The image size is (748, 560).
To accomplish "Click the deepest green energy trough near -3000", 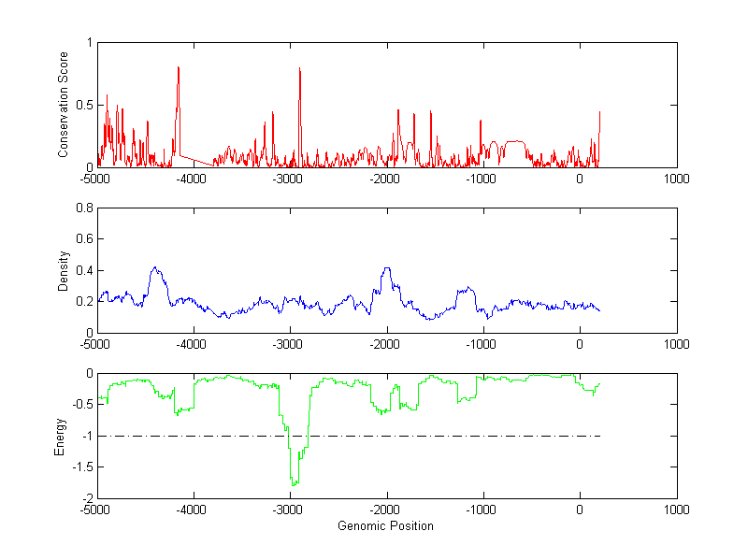I will [294, 482].
